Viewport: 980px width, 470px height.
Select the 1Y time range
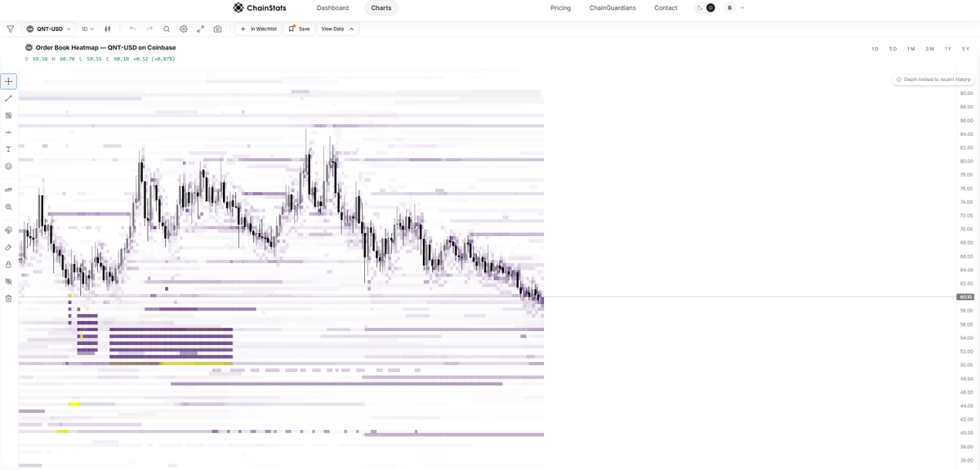tap(947, 49)
